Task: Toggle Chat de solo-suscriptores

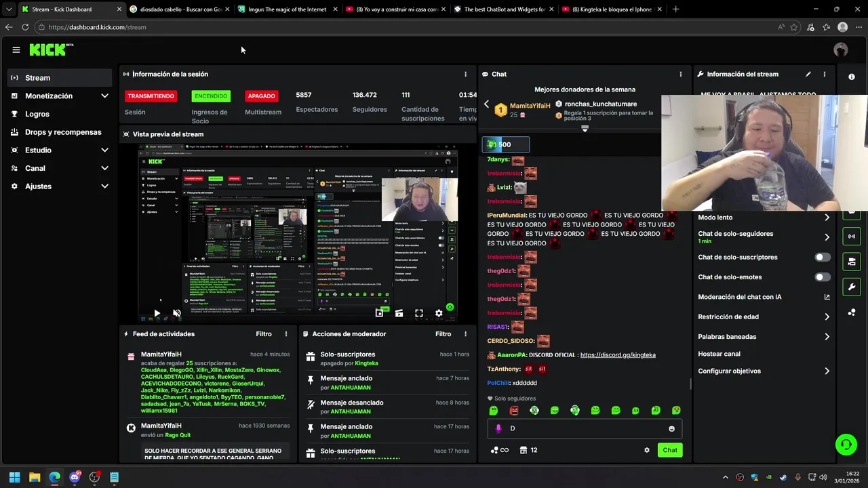Action: tap(823, 258)
